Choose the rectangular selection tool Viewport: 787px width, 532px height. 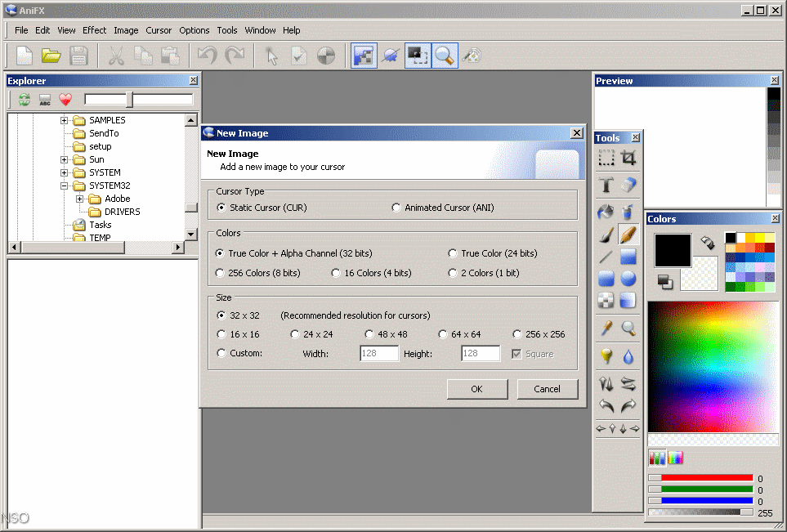(x=606, y=158)
